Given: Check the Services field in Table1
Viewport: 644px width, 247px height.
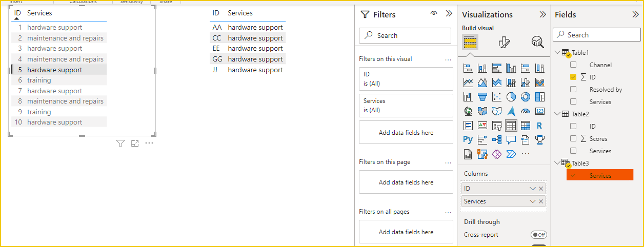Looking at the screenshot, I should click(x=573, y=102).
